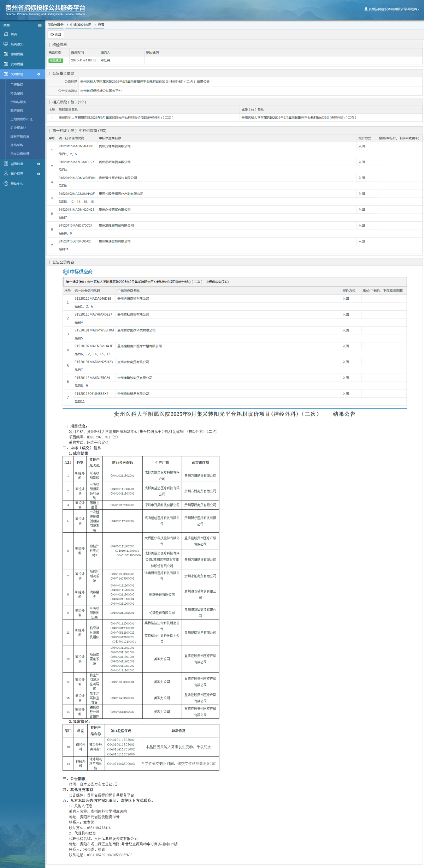Click the green 核验通过 status badge
Screen dimensions: 424x868
coord(55,60)
